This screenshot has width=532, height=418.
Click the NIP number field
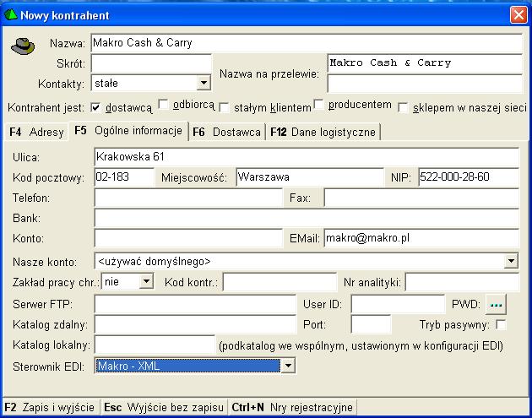[x=469, y=177]
